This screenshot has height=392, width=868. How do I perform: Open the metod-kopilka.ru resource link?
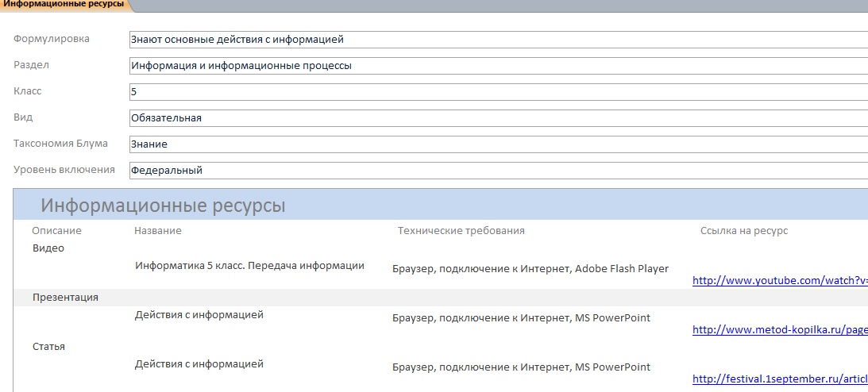click(780, 330)
